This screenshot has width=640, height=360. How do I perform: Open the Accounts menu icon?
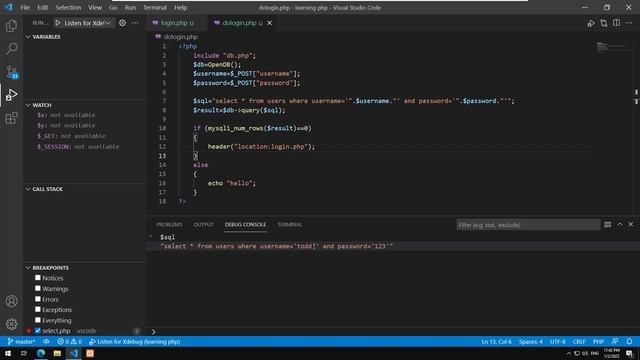(11, 301)
